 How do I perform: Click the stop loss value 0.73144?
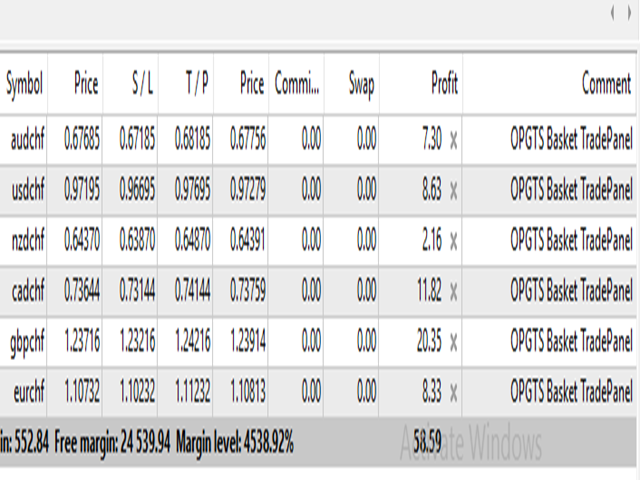[137, 290]
